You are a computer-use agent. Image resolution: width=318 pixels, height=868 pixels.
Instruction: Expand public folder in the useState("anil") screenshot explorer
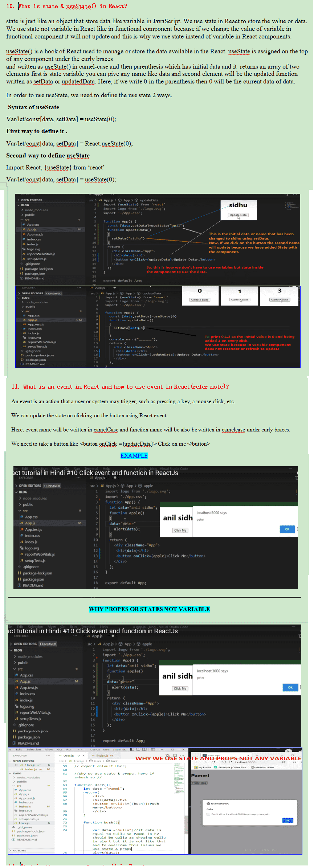point(22,215)
